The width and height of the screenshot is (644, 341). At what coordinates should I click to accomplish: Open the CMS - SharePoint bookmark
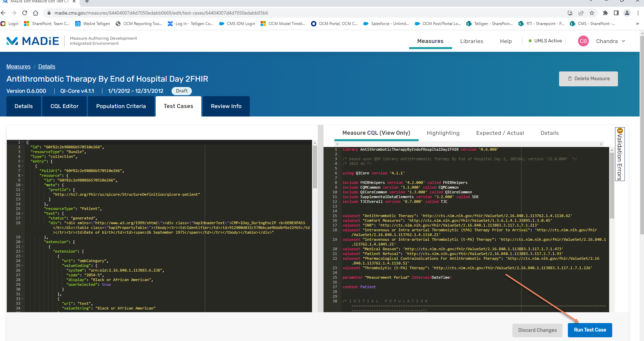pos(593,24)
